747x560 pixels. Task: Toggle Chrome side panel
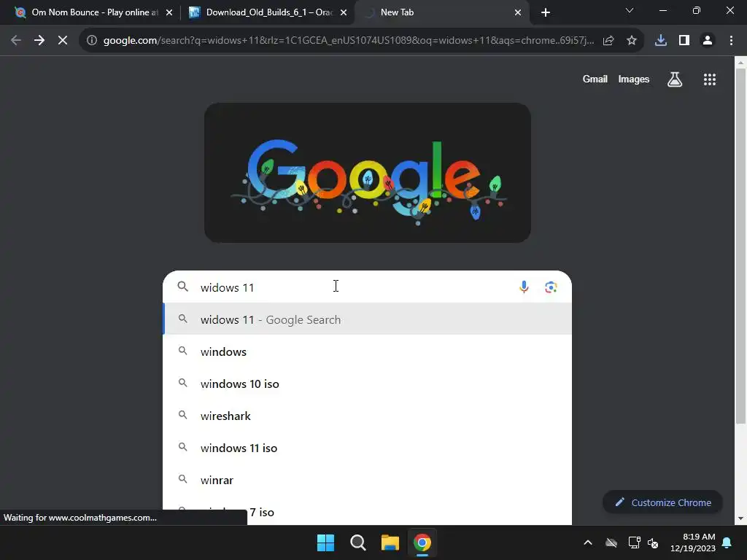pyautogui.click(x=684, y=41)
